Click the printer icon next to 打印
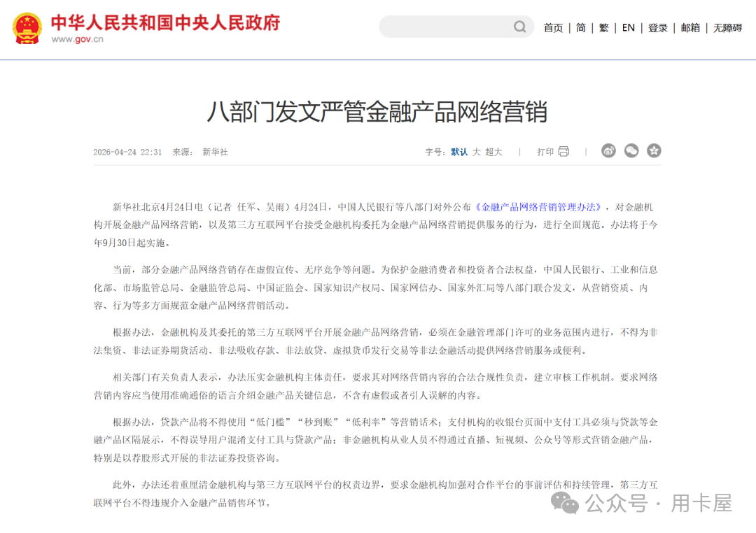 [x=564, y=150]
